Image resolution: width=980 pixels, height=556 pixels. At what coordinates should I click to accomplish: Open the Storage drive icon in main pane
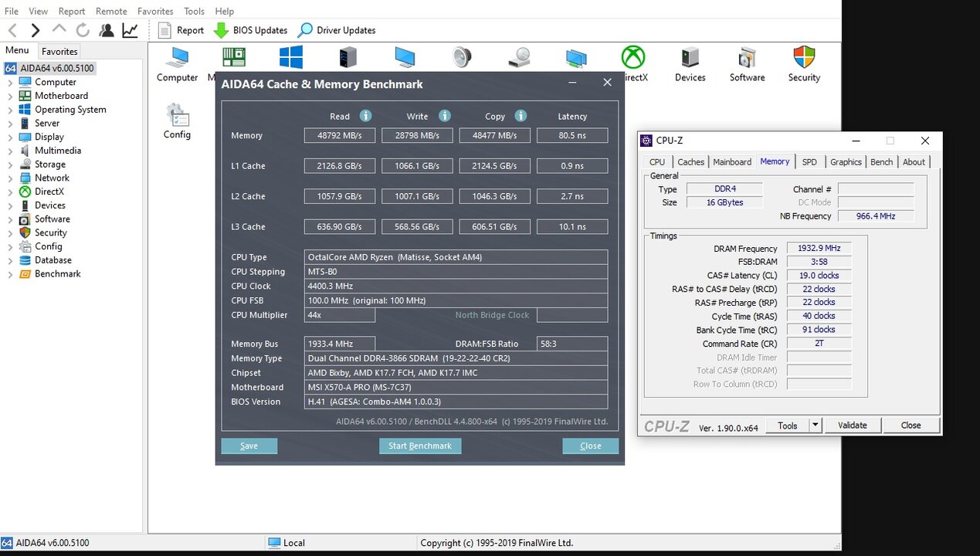(x=519, y=58)
